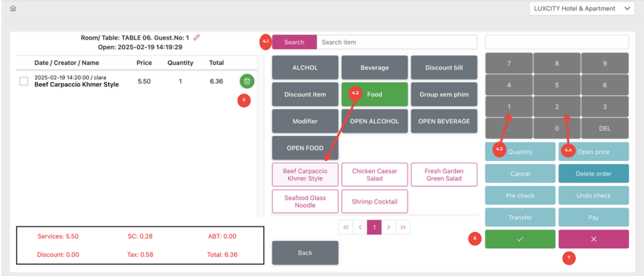The image size is (644, 276).
Task: Select the Beverage category
Action: [x=374, y=67]
